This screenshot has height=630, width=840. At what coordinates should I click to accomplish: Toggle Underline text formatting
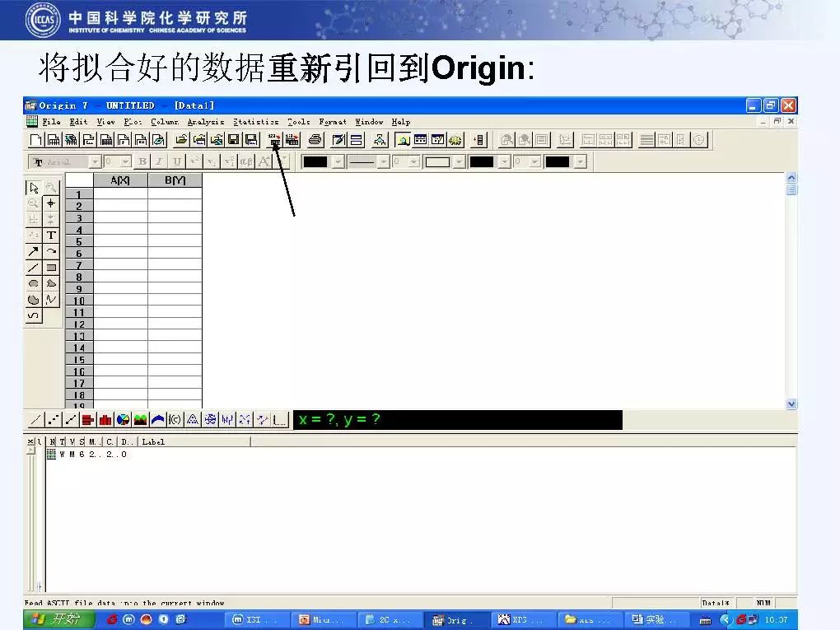tap(177, 161)
